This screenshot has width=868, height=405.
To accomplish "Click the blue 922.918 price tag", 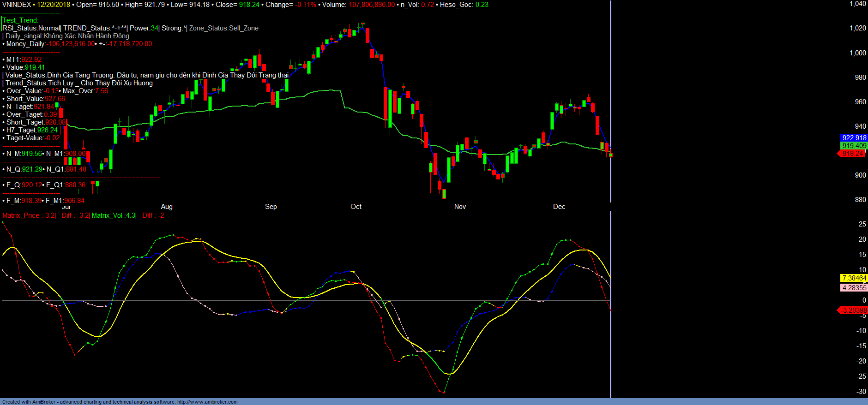I will [854, 138].
